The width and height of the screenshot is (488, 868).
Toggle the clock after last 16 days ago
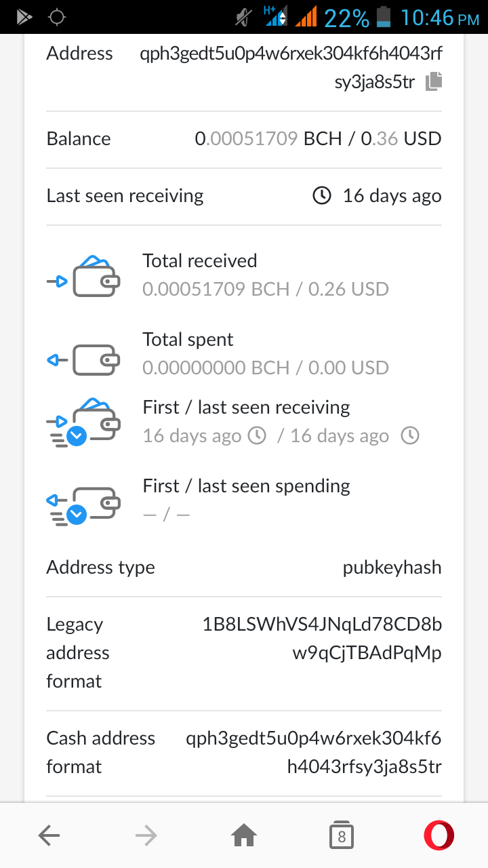pos(410,435)
